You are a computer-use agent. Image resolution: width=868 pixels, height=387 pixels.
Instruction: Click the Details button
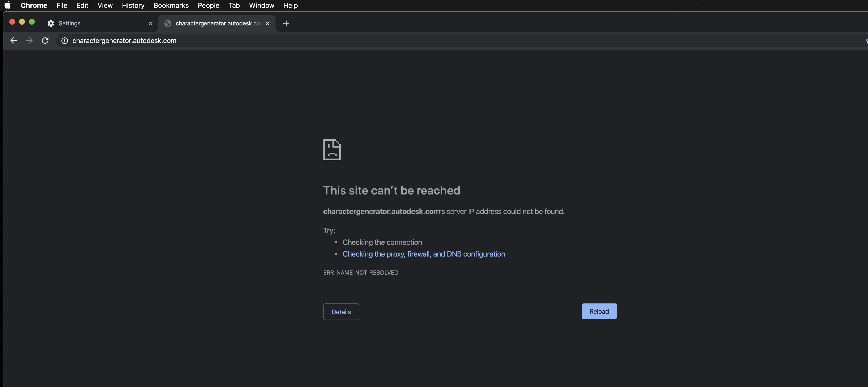coord(341,312)
